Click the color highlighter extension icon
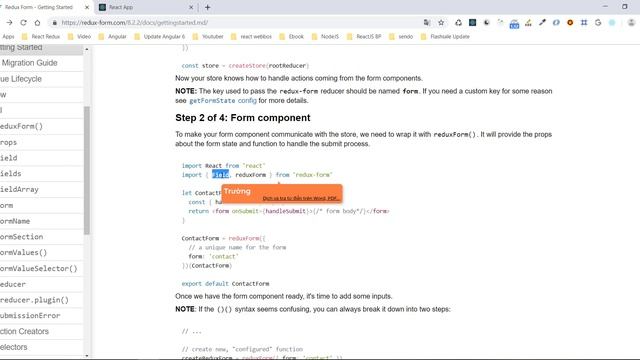The height and width of the screenshot is (360, 640). 528,23
